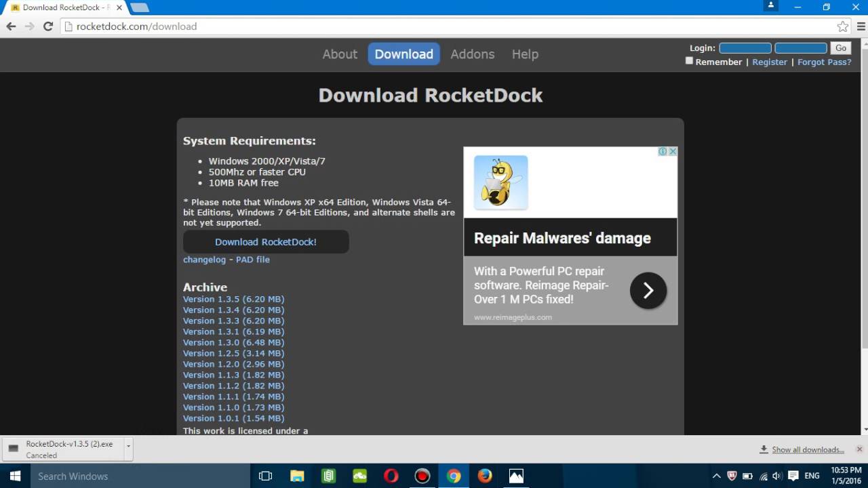Focus the login password field

pos(801,48)
